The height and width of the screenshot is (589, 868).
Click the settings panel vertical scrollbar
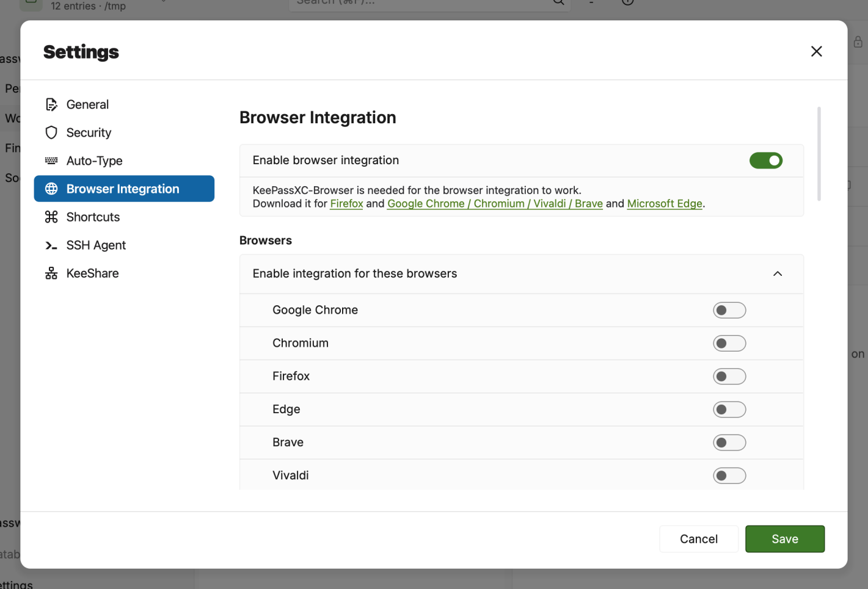coord(819,154)
